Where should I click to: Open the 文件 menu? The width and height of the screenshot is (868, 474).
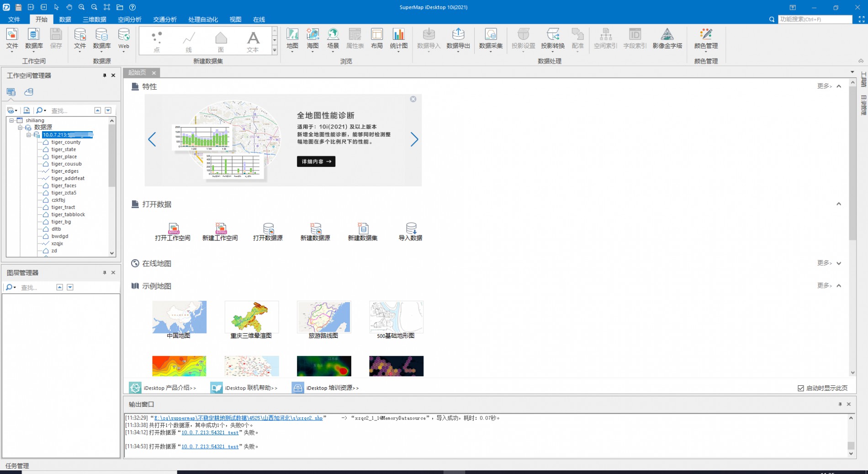(x=14, y=19)
